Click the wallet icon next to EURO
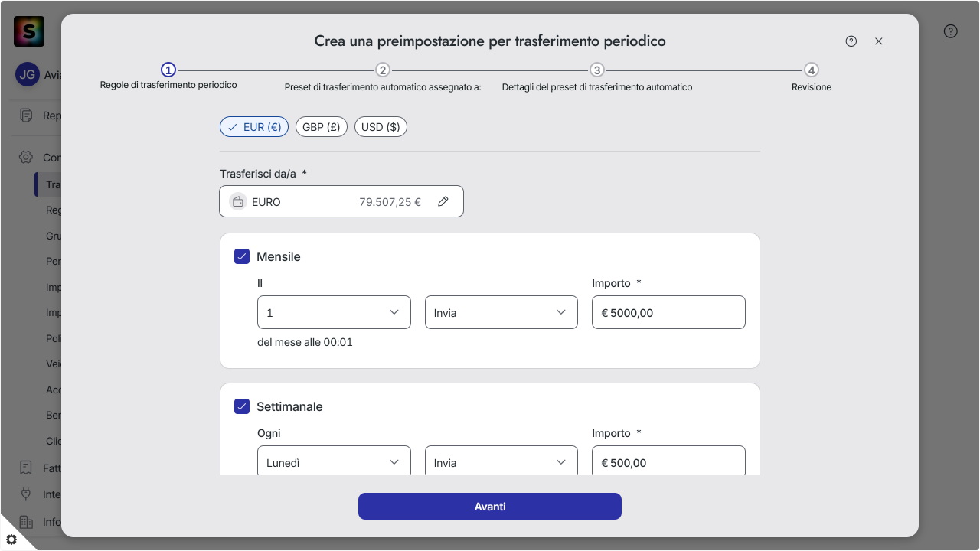Screen dimensions: 980x551 238,202
